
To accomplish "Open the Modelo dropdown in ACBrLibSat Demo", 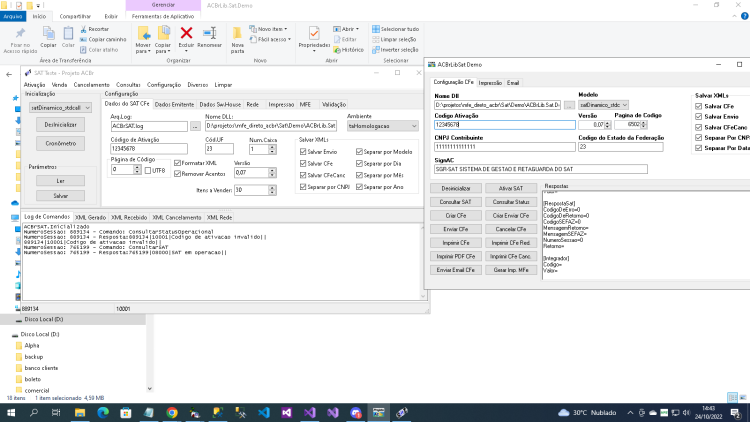I will pos(603,105).
